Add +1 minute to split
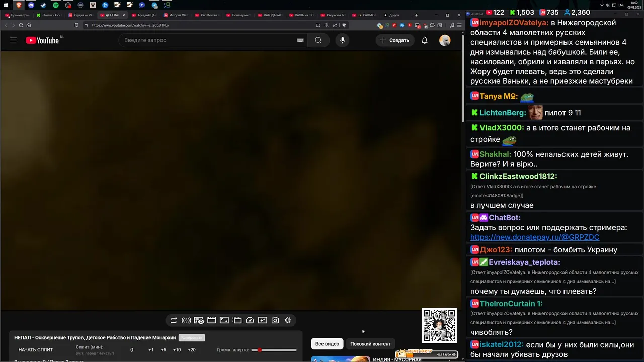 [151, 350]
